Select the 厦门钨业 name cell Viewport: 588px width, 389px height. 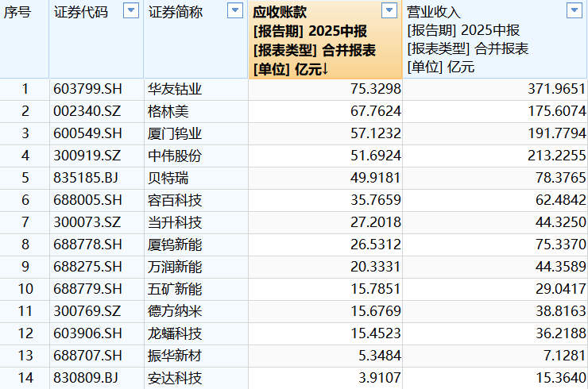(x=175, y=133)
